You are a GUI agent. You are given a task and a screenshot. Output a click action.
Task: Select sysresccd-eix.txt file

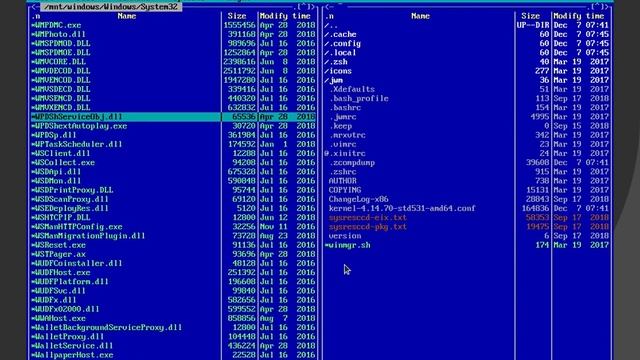click(x=467, y=218)
